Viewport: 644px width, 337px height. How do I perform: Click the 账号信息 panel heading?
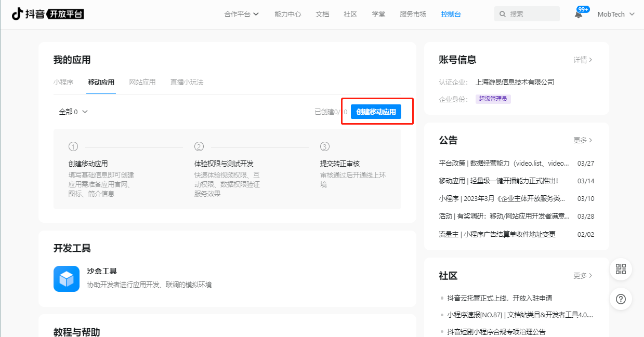coord(457,60)
